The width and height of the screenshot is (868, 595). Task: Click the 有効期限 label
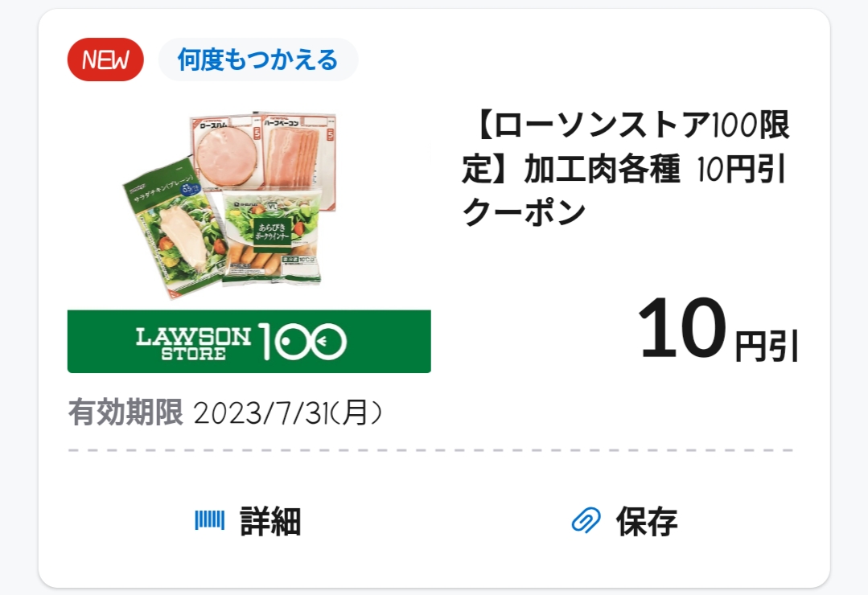125,413
